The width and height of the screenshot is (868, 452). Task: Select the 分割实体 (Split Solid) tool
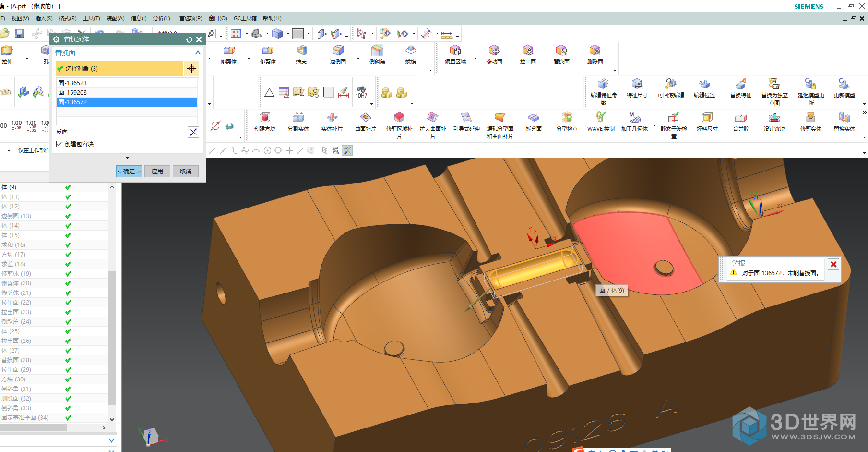298,118
